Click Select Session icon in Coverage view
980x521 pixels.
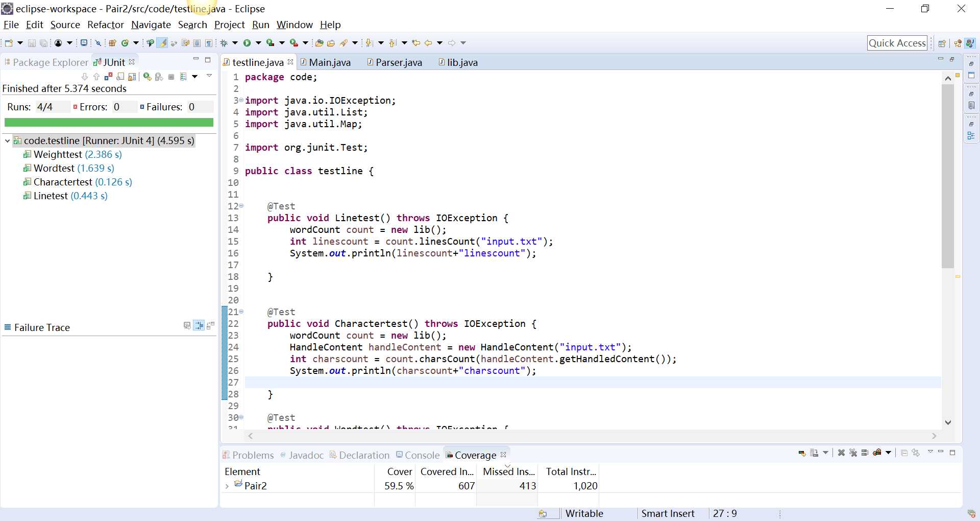[877, 453]
